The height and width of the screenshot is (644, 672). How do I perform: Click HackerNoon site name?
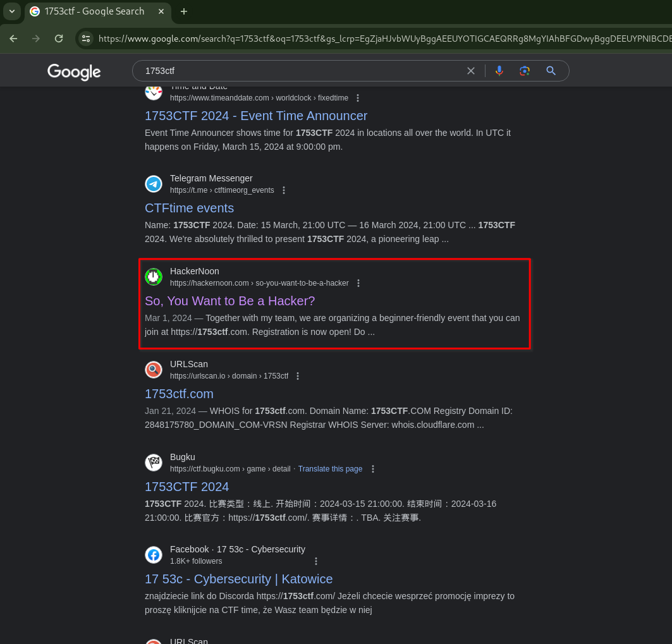click(x=194, y=271)
